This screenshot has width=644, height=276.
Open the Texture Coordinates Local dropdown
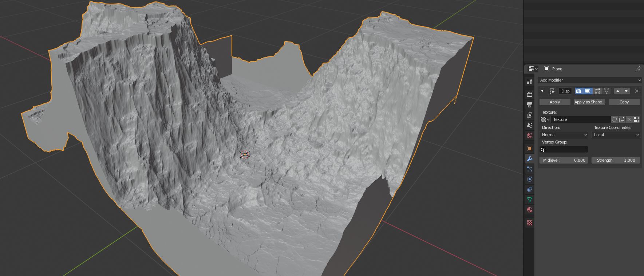tap(616, 135)
